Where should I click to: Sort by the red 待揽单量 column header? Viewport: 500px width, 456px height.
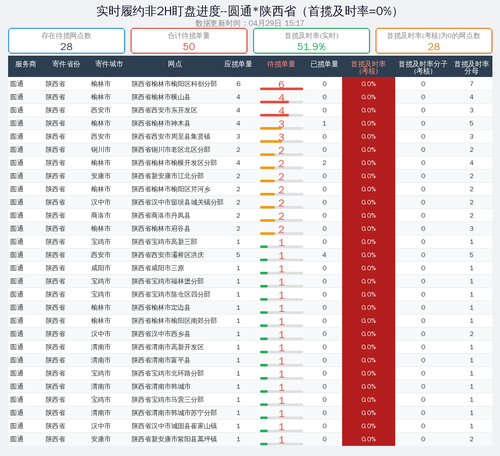(x=281, y=64)
